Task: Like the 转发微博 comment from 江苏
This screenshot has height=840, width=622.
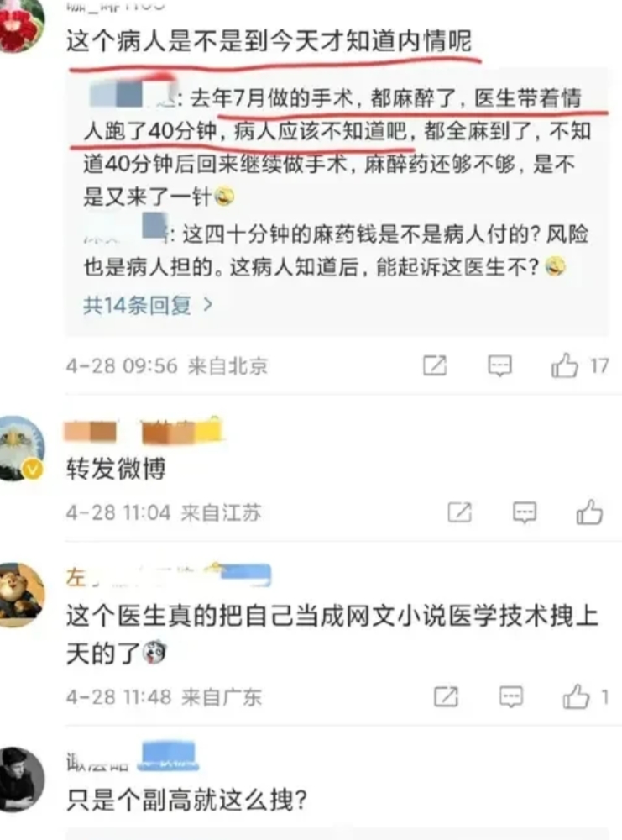Action: pos(589,512)
